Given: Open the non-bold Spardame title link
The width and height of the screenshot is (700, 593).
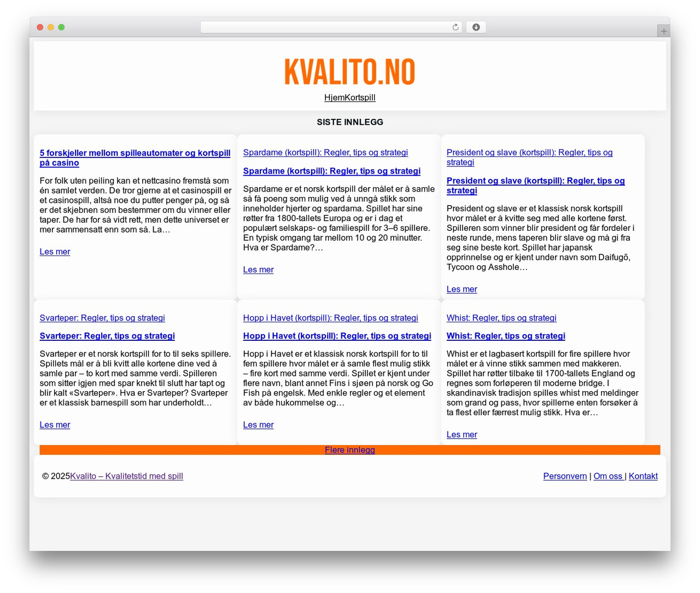Looking at the screenshot, I should pos(325,153).
